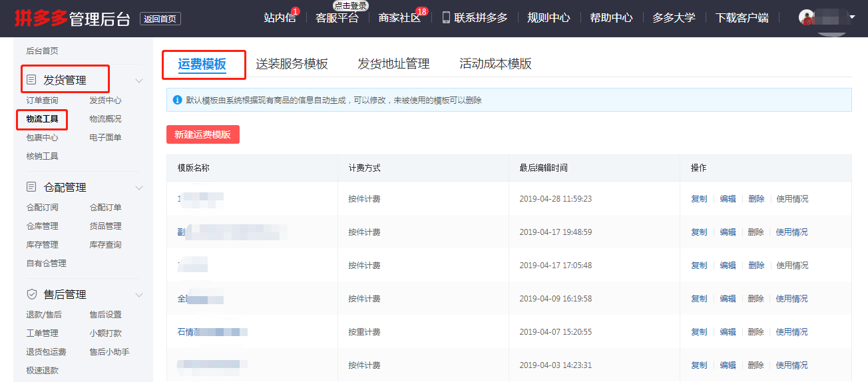Image resolution: width=868 pixels, height=382 pixels.
Task: Click 复制 for the 2019-04-03 14:23:31 template
Action: tap(699, 365)
